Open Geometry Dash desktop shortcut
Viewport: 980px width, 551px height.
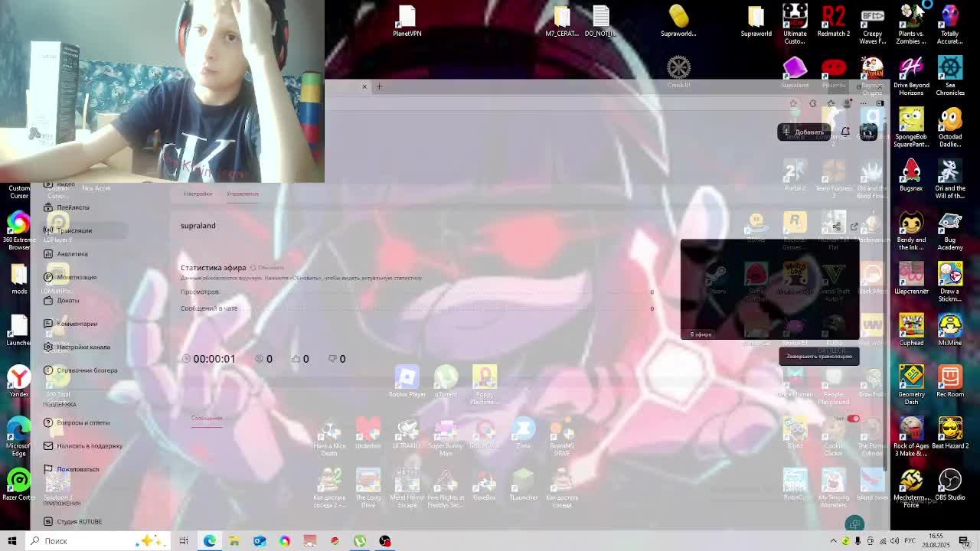point(911,385)
